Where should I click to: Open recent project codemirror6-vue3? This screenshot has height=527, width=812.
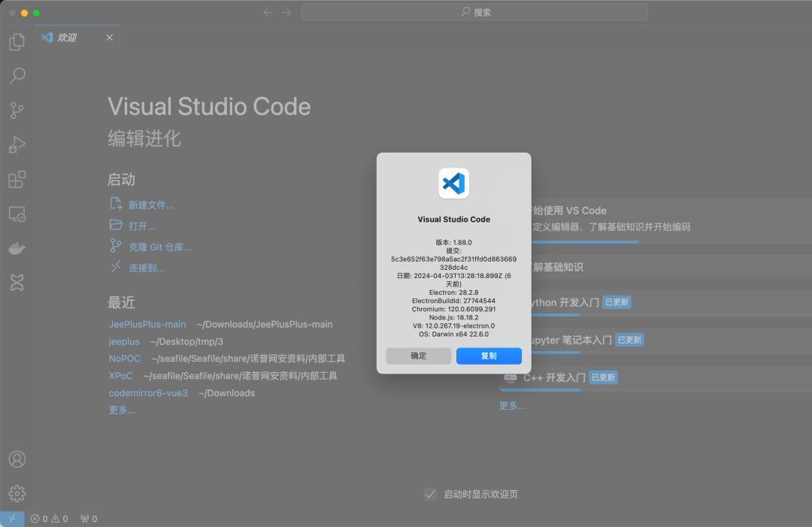(x=148, y=393)
